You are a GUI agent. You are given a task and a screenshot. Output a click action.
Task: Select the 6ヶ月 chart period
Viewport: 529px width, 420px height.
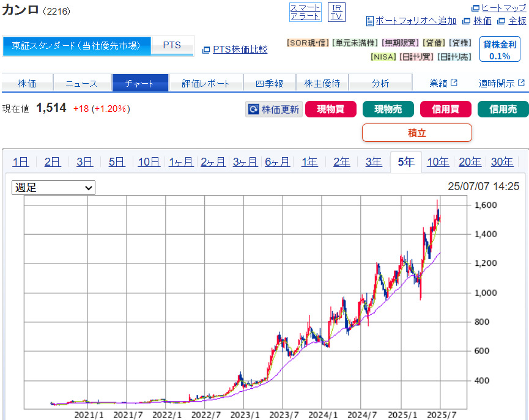coord(277,162)
